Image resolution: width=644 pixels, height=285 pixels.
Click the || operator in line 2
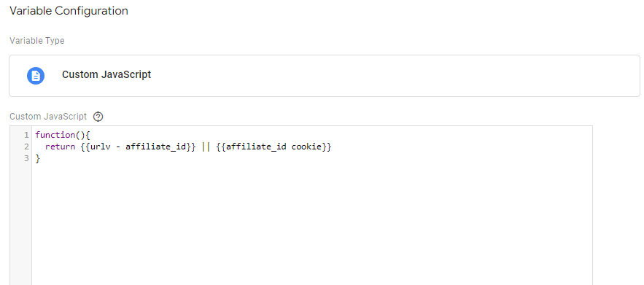(206, 147)
